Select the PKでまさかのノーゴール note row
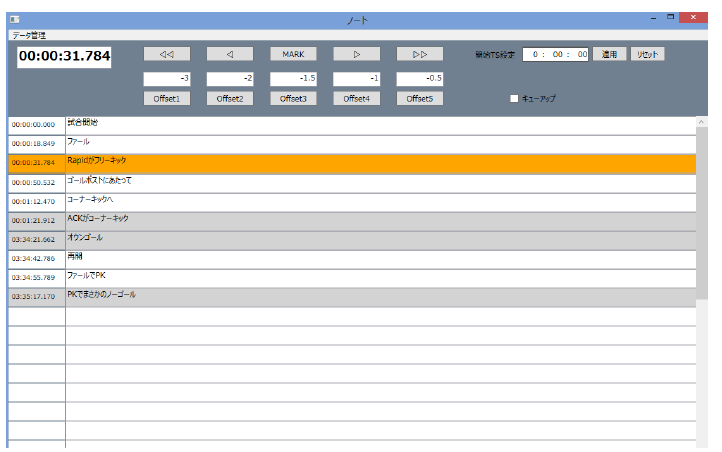Screen dimensions: 722x452 (x=380, y=297)
